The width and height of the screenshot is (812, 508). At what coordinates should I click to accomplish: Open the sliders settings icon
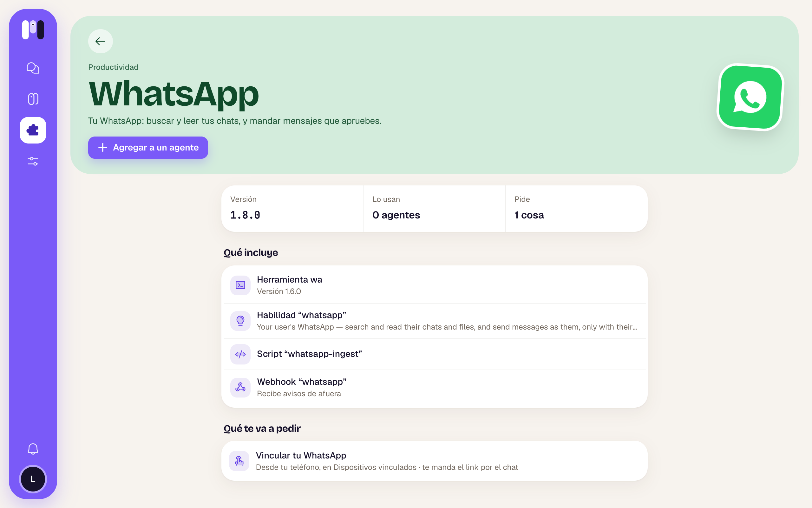click(33, 161)
